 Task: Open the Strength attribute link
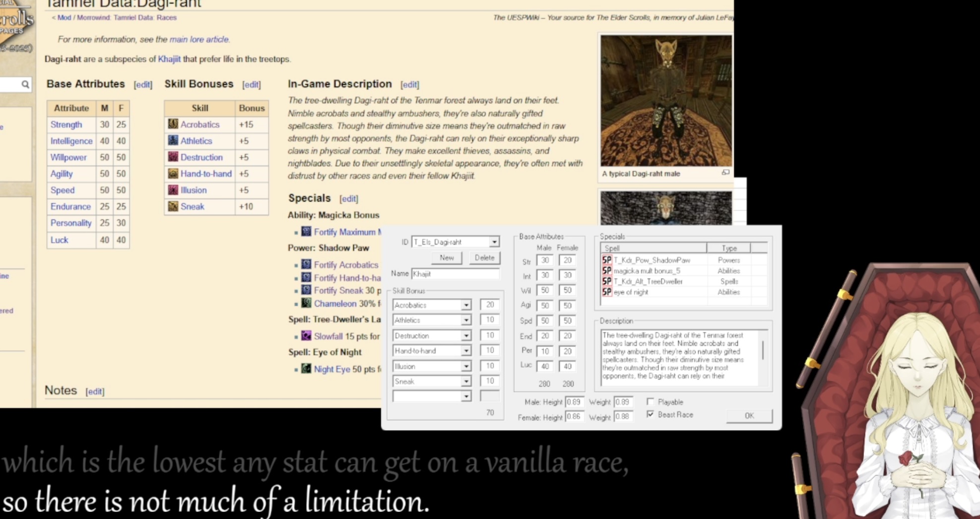tap(66, 125)
